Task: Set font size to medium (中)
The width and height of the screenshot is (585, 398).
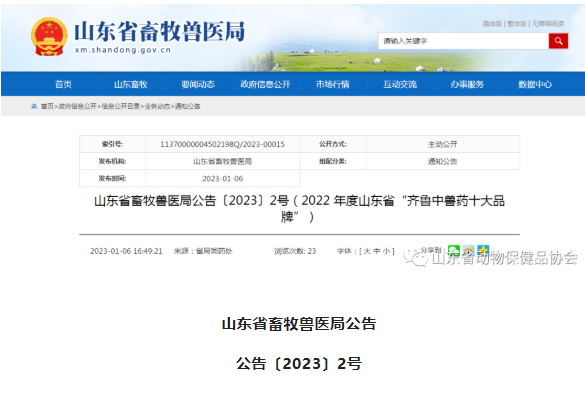Action: (x=377, y=251)
